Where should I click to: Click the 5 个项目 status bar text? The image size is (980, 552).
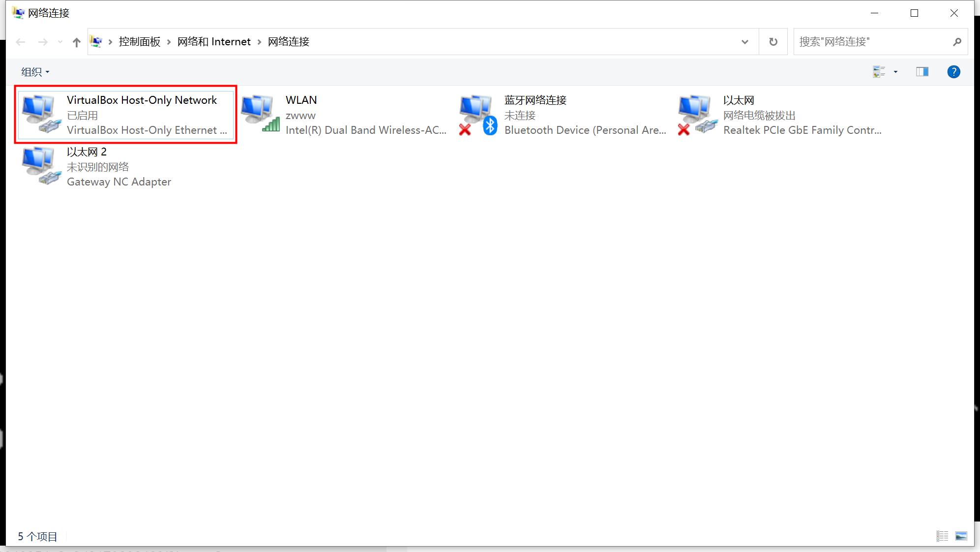coord(37,536)
